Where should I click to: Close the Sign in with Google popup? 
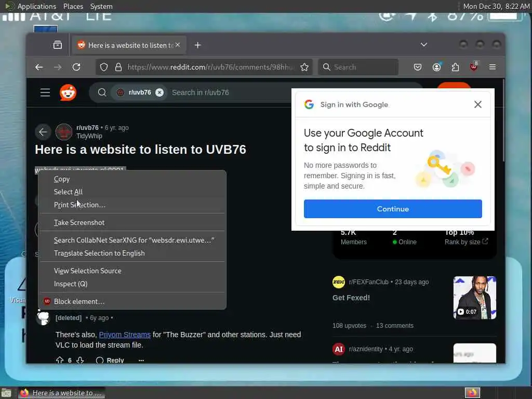[x=478, y=104]
